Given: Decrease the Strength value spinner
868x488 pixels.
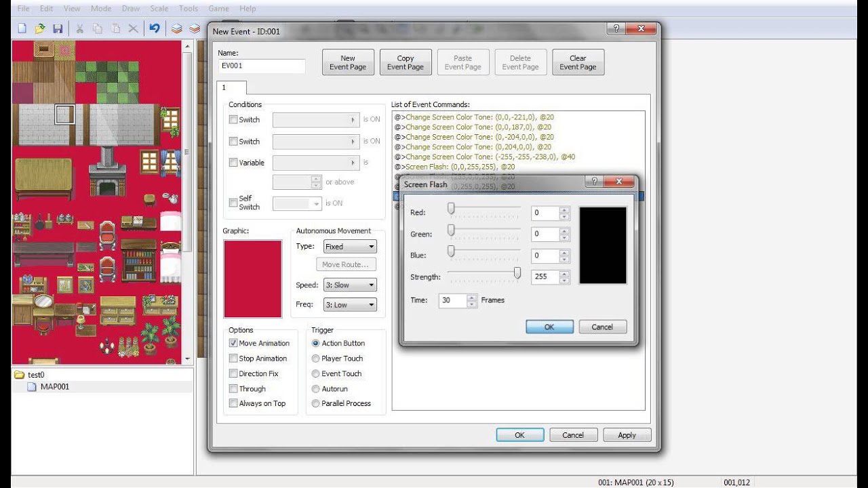Looking at the screenshot, I should 564,281.
